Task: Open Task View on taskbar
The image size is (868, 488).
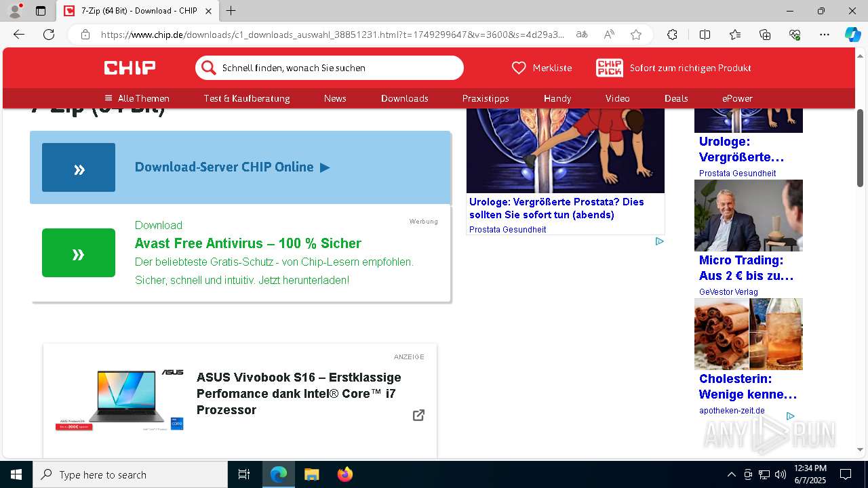Action: tap(244, 474)
